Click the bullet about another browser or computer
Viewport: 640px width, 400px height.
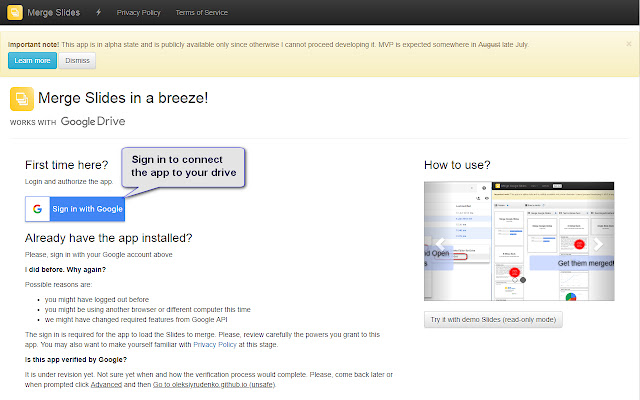point(147,309)
